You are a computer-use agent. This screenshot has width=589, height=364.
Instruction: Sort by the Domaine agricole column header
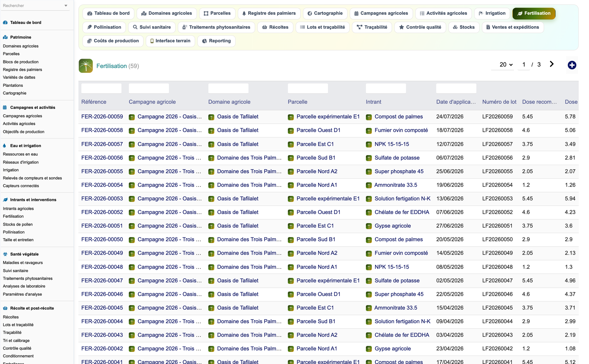click(229, 102)
